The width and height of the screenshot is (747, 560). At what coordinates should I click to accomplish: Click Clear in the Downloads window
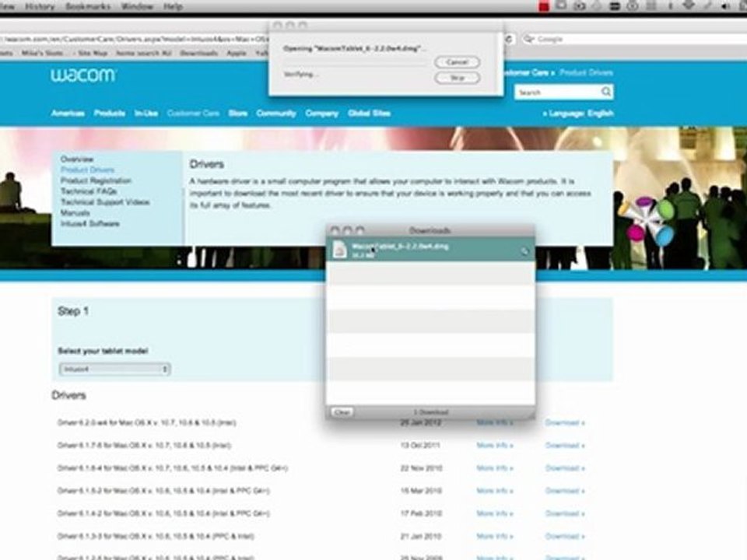342,412
